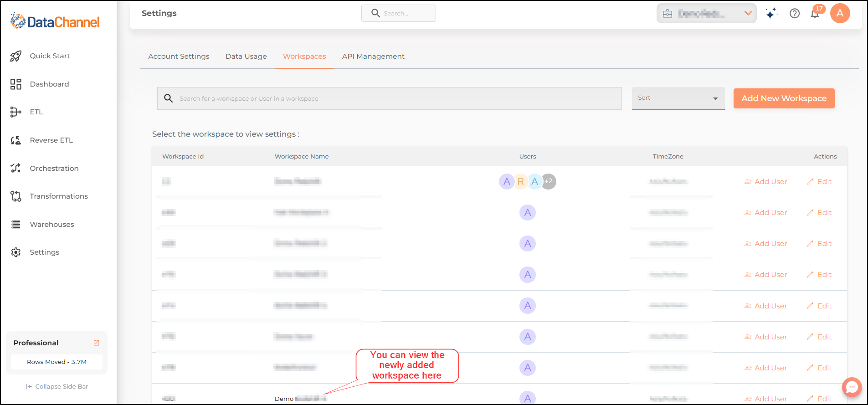Image resolution: width=868 pixels, height=405 pixels.
Task: Open the help question mark icon
Action: pyautogui.click(x=795, y=14)
